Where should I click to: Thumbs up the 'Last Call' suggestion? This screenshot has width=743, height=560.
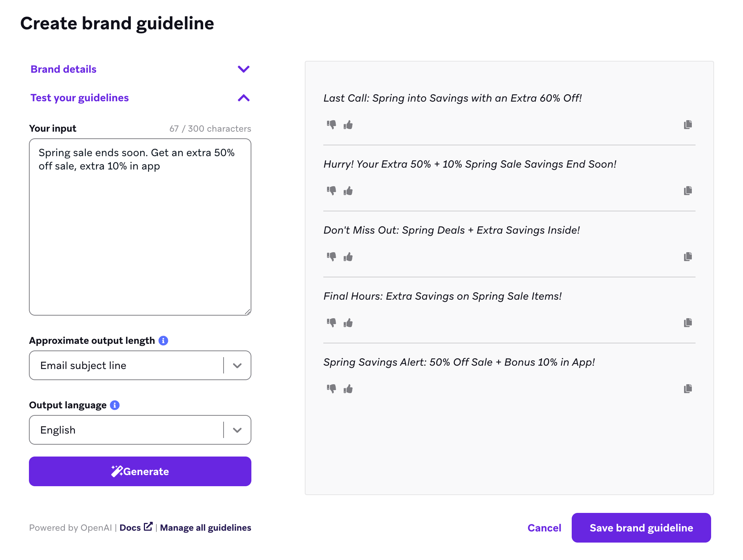(x=348, y=125)
